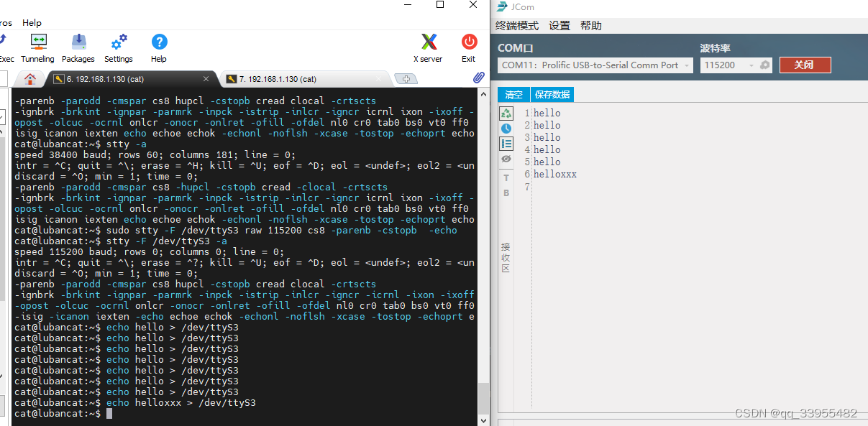This screenshot has width=868, height=426.
Task: Switch to tab 7. 192.168.1.130 (cat)
Action: tap(305, 79)
